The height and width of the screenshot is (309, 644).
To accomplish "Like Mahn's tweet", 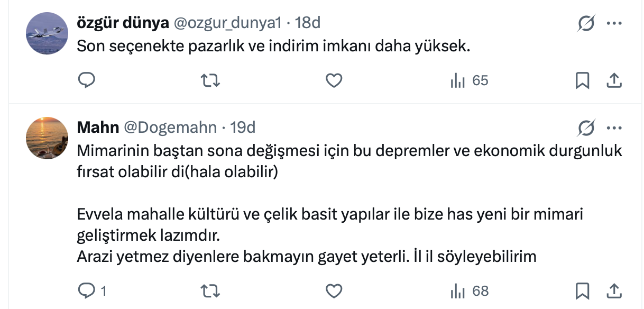I will click(x=334, y=290).
